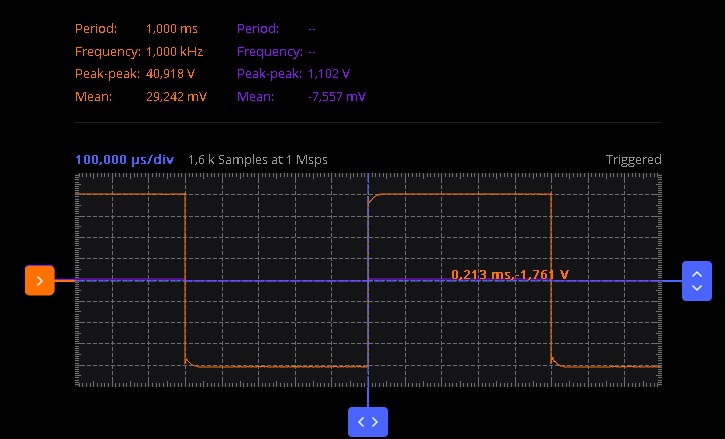The image size is (725, 439).
Task: Click the purple Peak-peak label
Action: point(269,74)
